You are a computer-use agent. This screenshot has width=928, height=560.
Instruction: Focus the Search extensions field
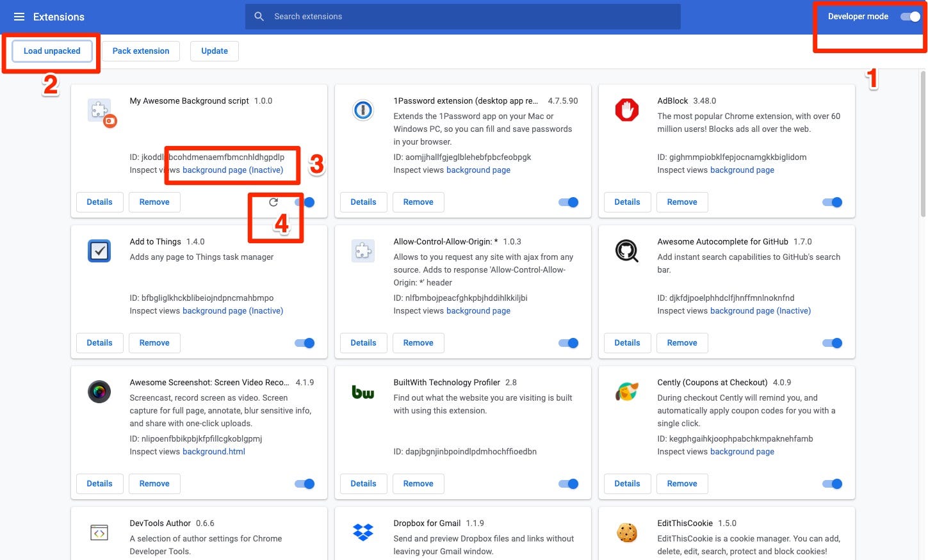point(463,17)
